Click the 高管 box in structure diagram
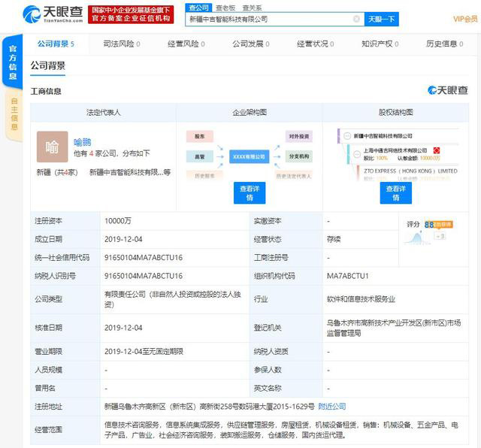The image size is (481, 448). [x=200, y=156]
